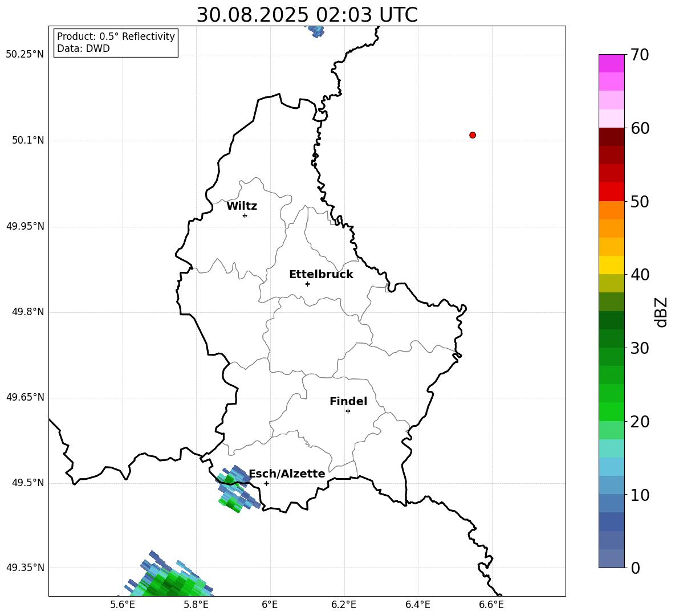675x616 pixels.
Task: Click the magenta top colorbar segment
Action: click(x=611, y=63)
